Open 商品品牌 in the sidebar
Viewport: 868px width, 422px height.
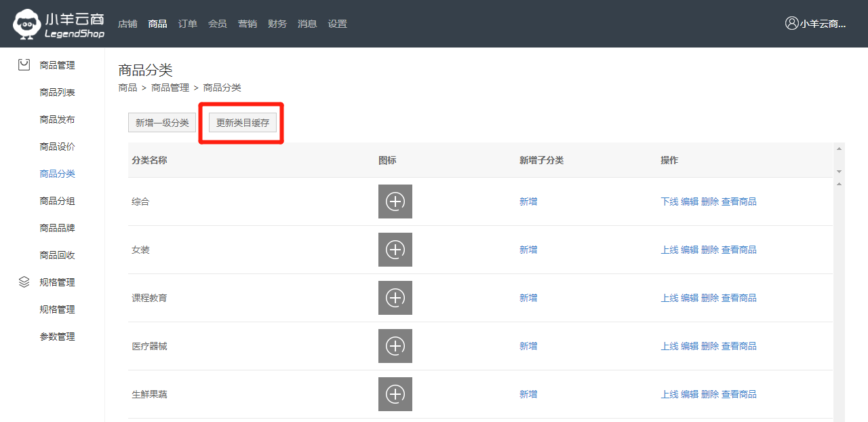click(57, 228)
